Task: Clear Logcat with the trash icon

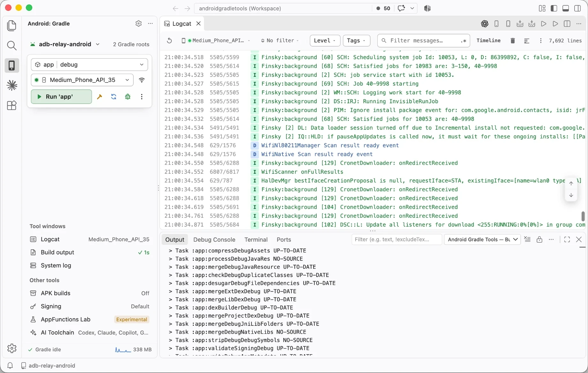Action: coord(513,40)
